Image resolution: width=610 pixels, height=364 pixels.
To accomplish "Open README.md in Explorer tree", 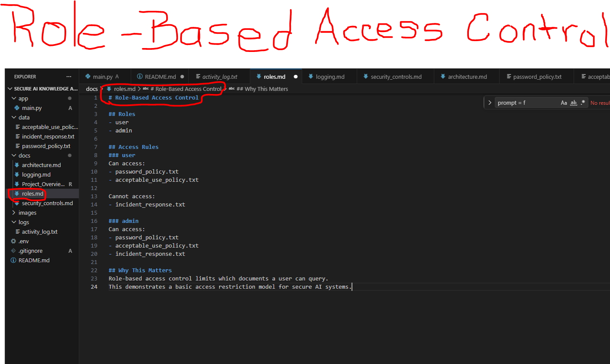I will coord(42,260).
